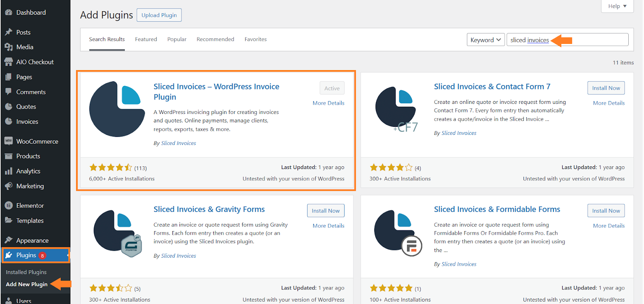The image size is (644, 304).
Task: Click the Plugins plug icon
Action: [8, 255]
